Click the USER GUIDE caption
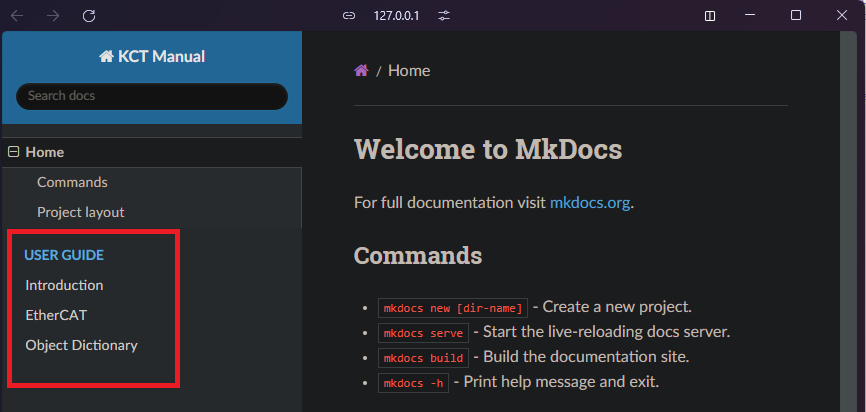Image resolution: width=866 pixels, height=412 pixels. pos(64,255)
